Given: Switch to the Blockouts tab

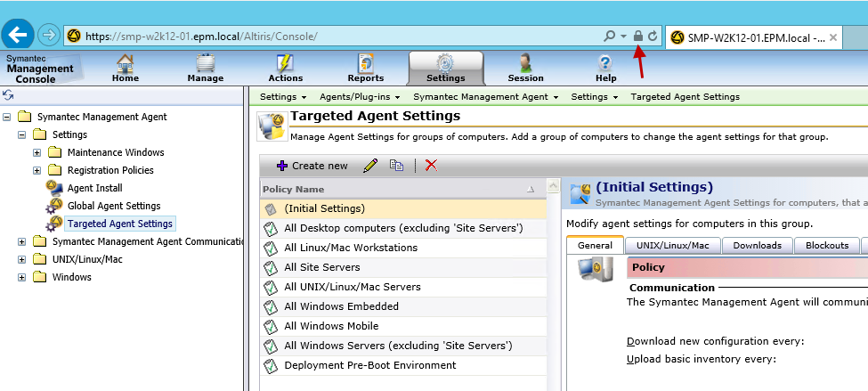Looking at the screenshot, I should [x=827, y=245].
